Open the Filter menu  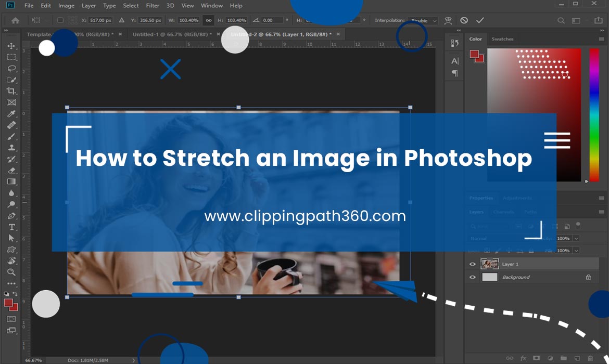pyautogui.click(x=153, y=5)
